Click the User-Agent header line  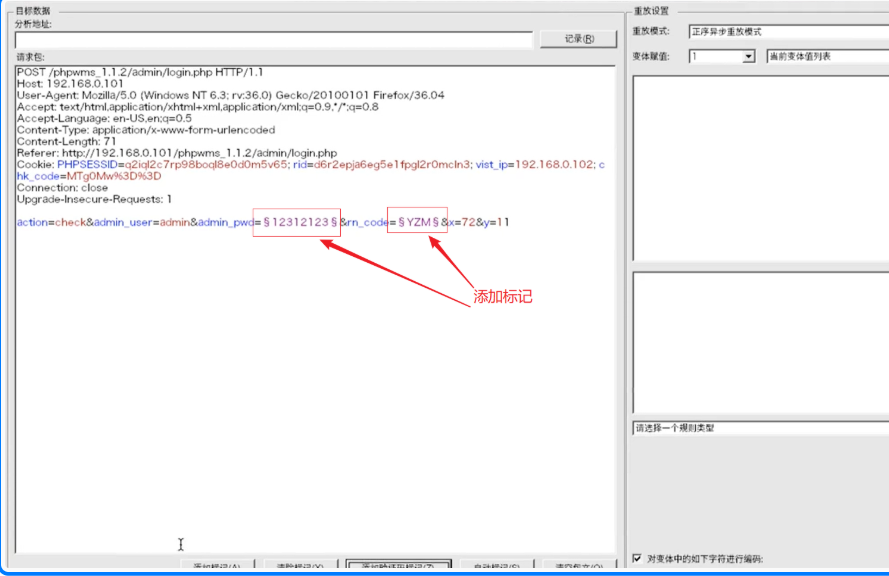[x=231, y=95]
